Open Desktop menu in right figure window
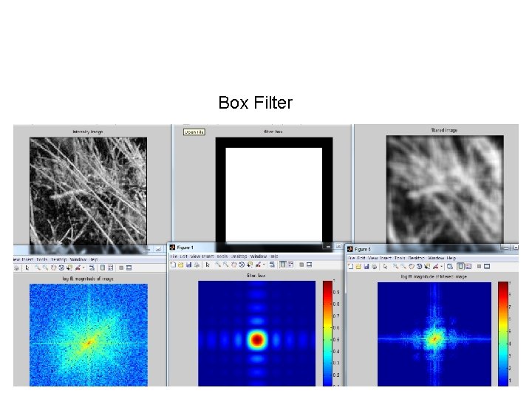This screenshot has height=399, width=532. pyautogui.click(x=416, y=258)
